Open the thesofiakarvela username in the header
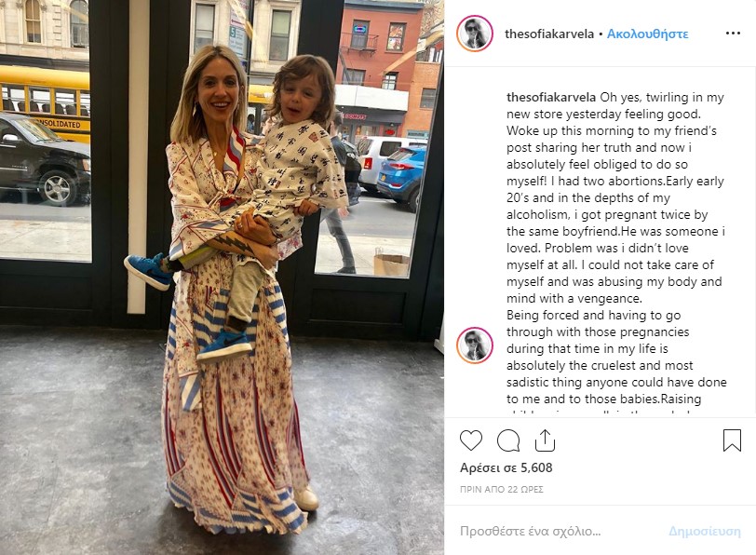The width and height of the screenshot is (756, 555). pos(548,34)
